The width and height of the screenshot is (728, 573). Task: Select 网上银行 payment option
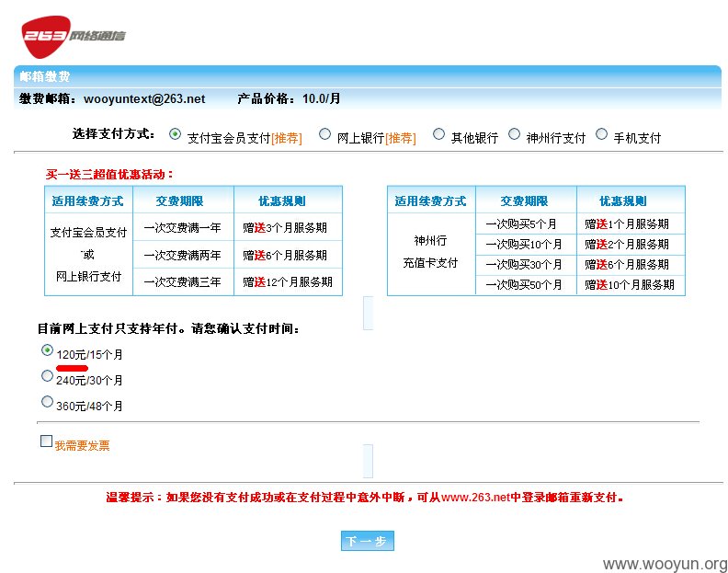[x=325, y=134]
